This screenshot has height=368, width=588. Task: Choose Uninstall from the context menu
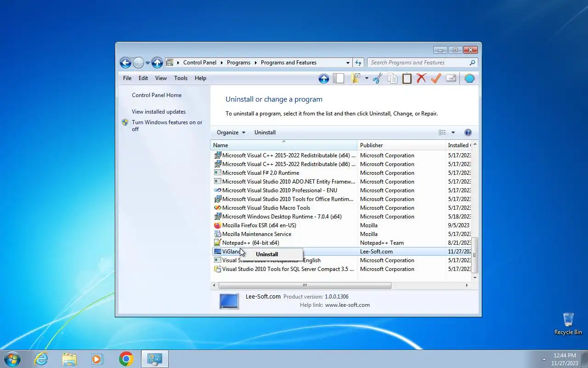pos(267,254)
